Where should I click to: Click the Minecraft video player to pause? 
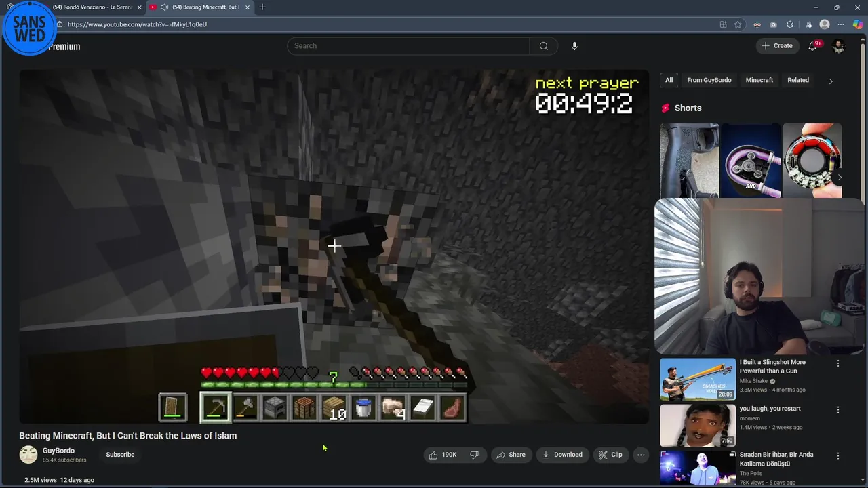(x=334, y=247)
